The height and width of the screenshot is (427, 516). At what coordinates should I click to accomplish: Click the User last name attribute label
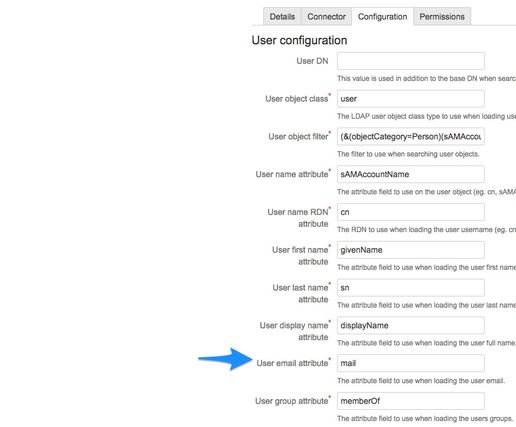click(x=300, y=293)
